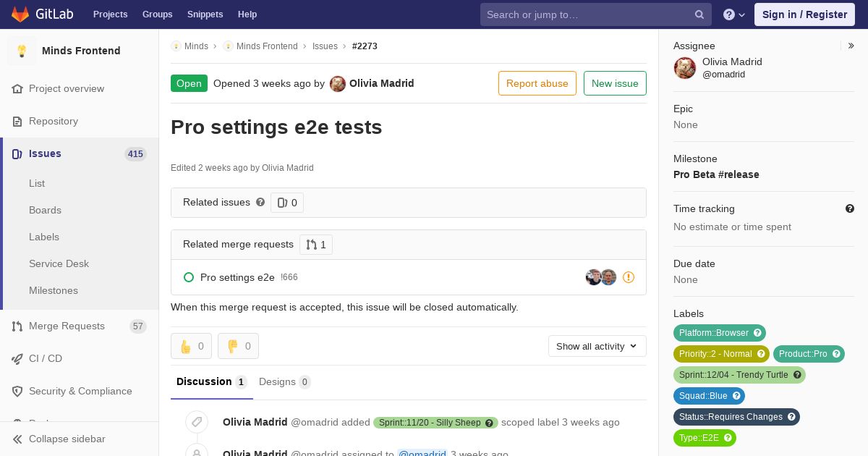Click the thumbs up reaction button

[191, 346]
